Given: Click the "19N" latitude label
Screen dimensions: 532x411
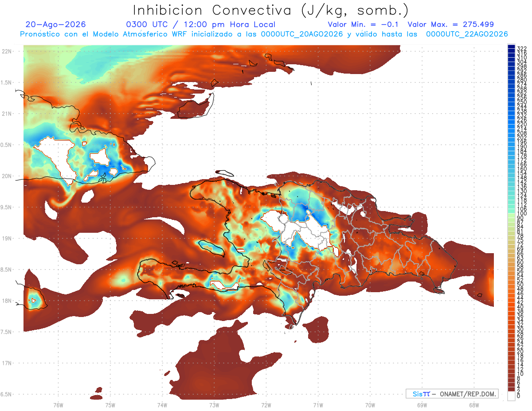Looking at the screenshot, I should pyautogui.click(x=7, y=238).
